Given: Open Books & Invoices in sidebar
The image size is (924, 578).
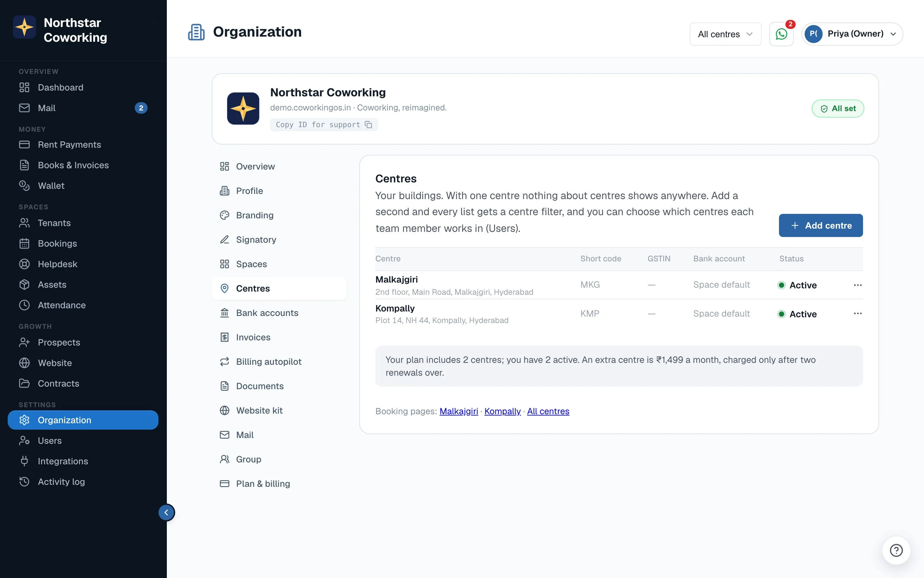Looking at the screenshot, I should (x=83, y=165).
